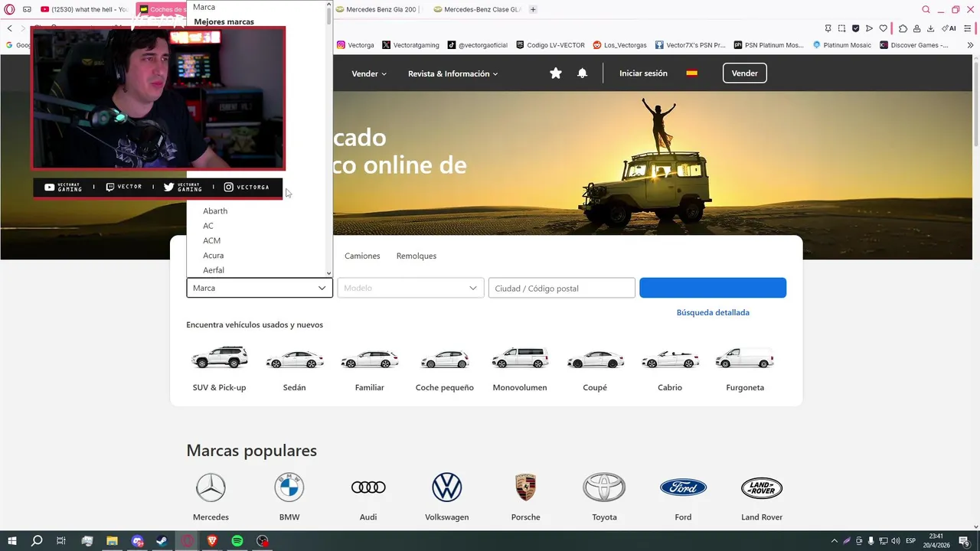980x551 pixels.
Task: Select the Monovolumen body type
Action: [520, 369]
